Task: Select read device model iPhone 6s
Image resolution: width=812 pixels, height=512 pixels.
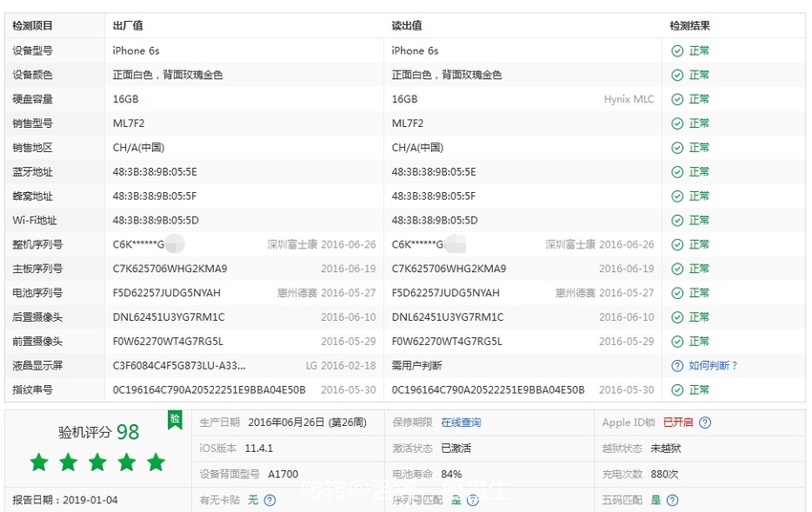Action: coord(415,51)
